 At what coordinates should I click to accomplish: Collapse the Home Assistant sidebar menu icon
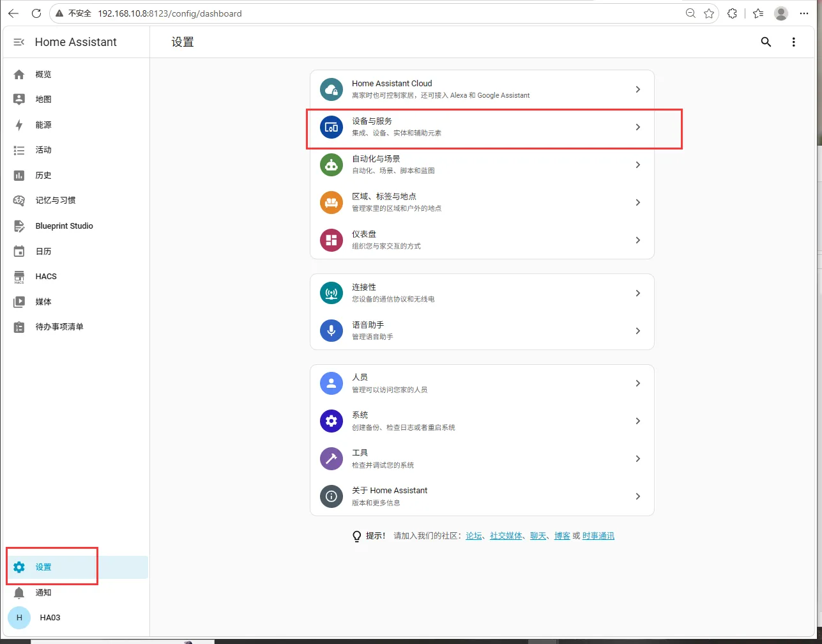point(19,42)
